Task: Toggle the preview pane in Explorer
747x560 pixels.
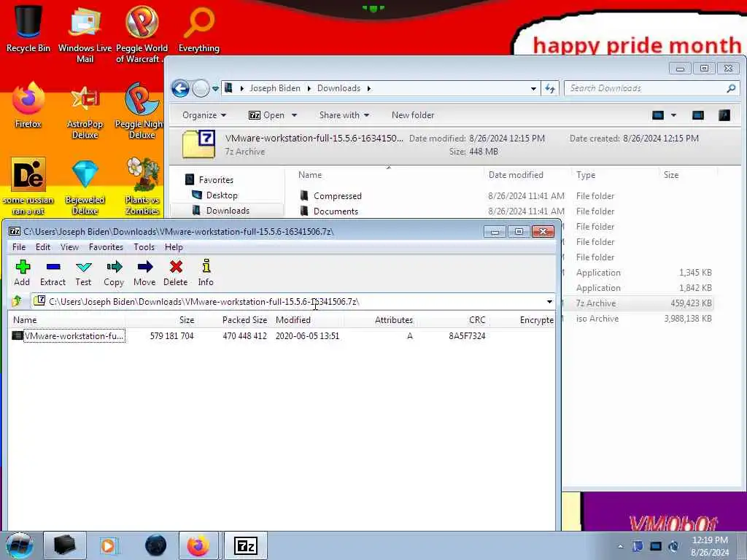Action: tap(698, 115)
